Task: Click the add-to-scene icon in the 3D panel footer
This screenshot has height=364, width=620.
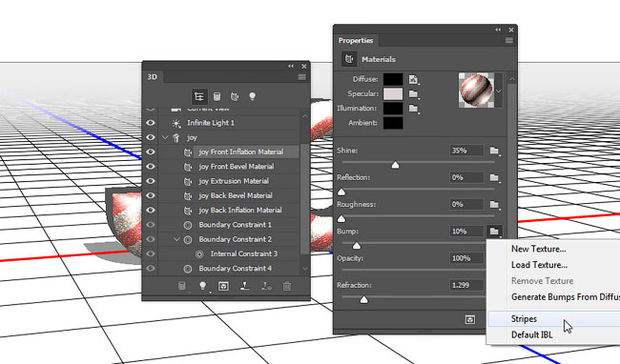Action: pyautogui.click(x=181, y=286)
